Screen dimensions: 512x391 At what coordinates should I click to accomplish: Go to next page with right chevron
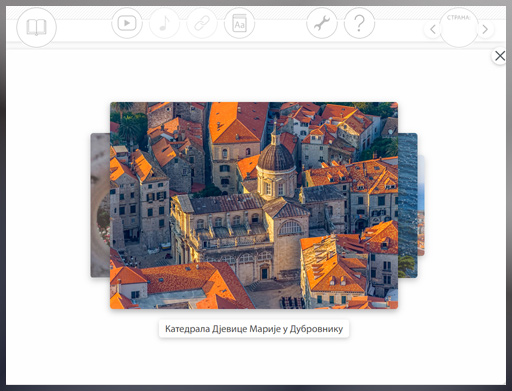tap(485, 29)
